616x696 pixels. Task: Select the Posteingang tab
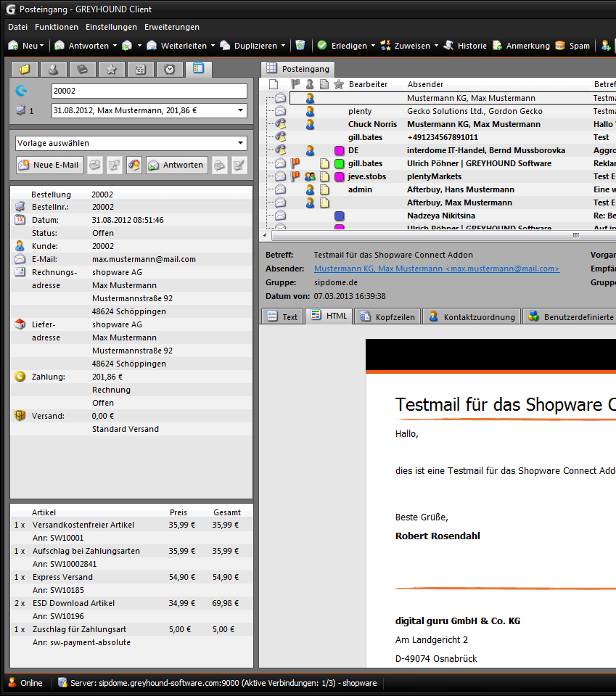297,69
